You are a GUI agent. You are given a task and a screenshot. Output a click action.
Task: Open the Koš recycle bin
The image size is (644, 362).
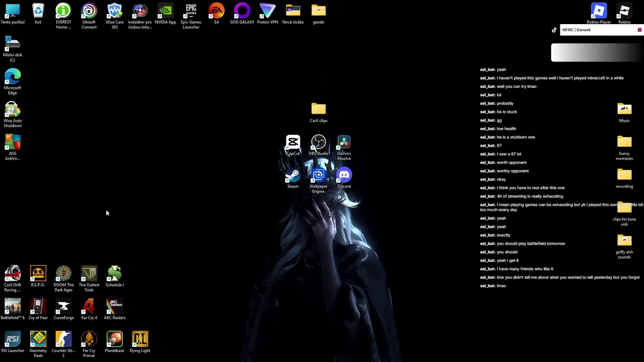pos(38,14)
